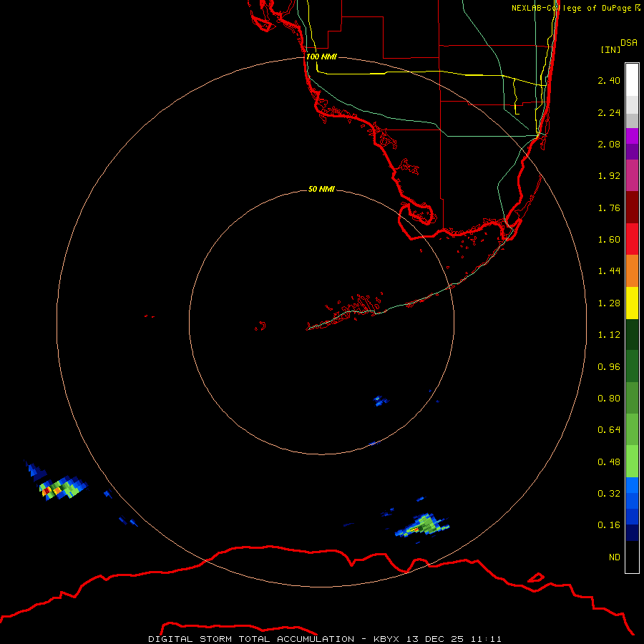Click the 50 NMI range ring label
Screen dimensions: 644x644
point(321,190)
